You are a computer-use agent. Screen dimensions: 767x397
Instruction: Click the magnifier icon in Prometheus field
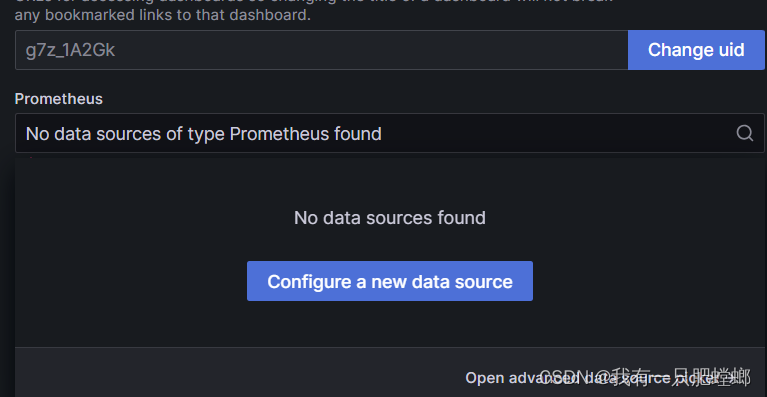(744, 133)
